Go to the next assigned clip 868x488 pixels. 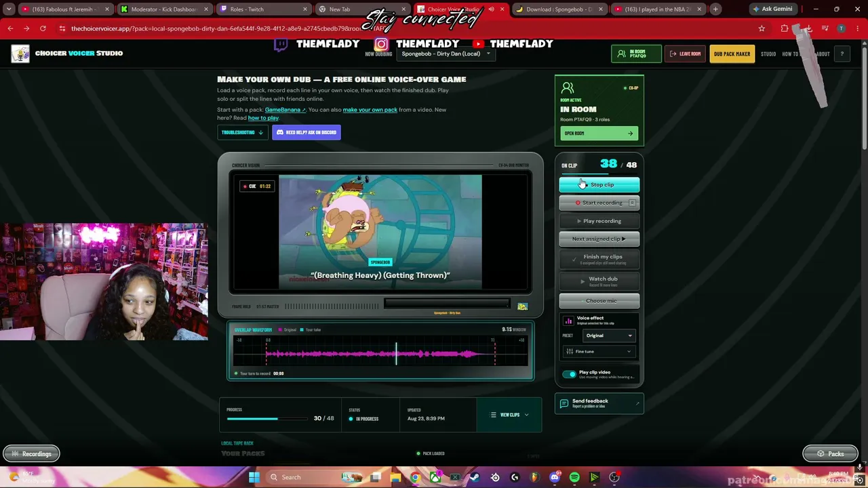[x=599, y=239]
